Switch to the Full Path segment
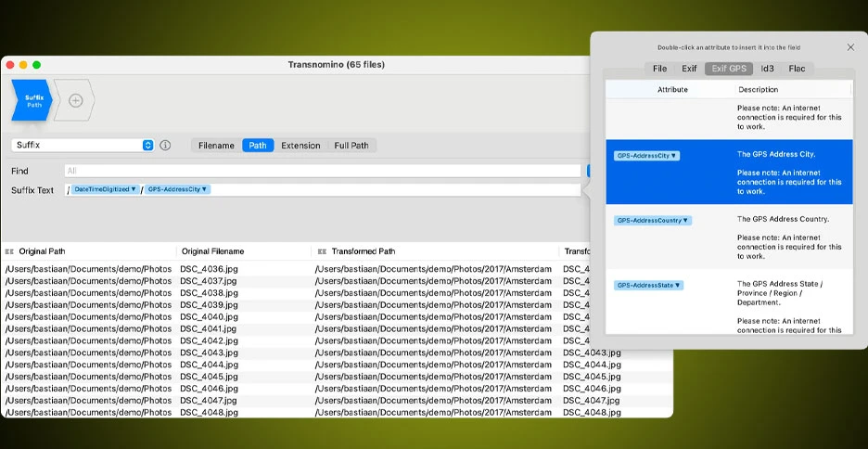 pos(351,146)
